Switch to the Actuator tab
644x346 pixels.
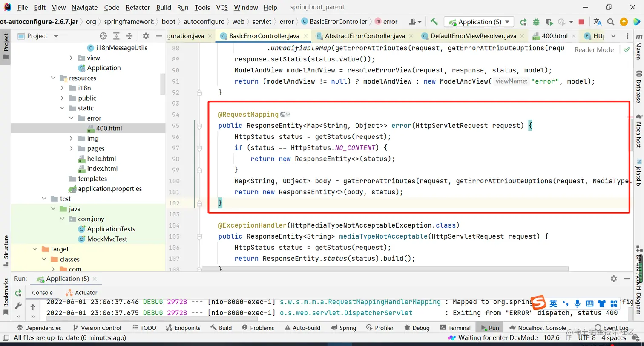[81, 293]
